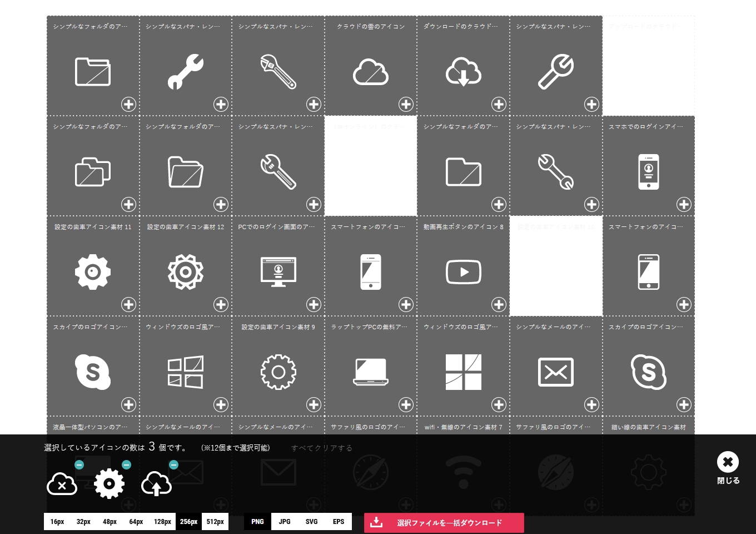Click the wifi・無線のアイコン素材 7 title
The image size is (756, 534).
[464, 427]
